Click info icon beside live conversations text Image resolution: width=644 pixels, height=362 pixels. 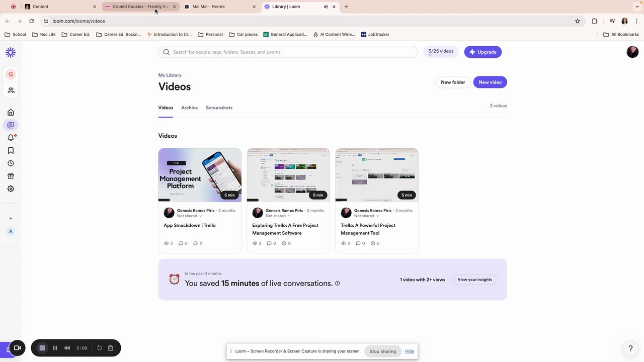pos(337,283)
